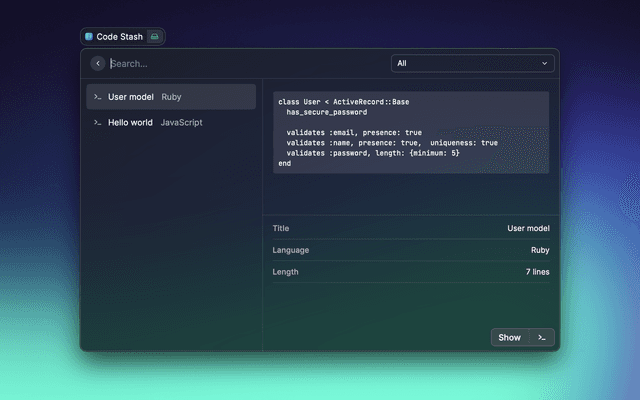Click the terminal icon next to User model
The width and height of the screenshot is (640, 400).
point(97,97)
